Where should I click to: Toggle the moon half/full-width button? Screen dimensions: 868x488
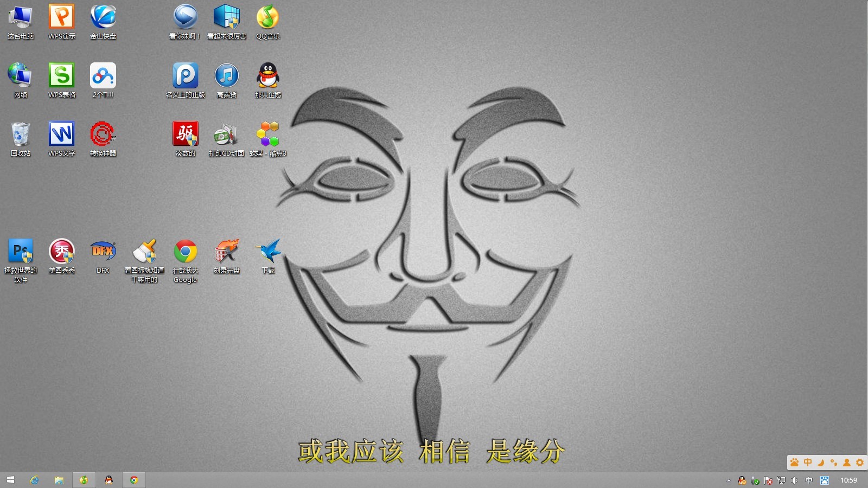[x=821, y=463]
